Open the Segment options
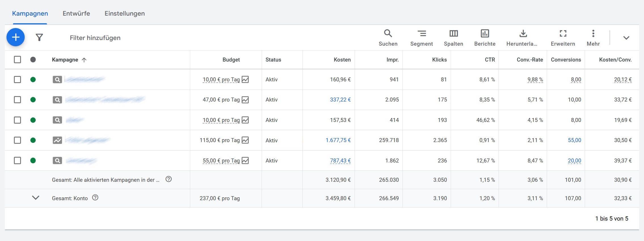Screen dimensions: 644x241 [x=421, y=37]
